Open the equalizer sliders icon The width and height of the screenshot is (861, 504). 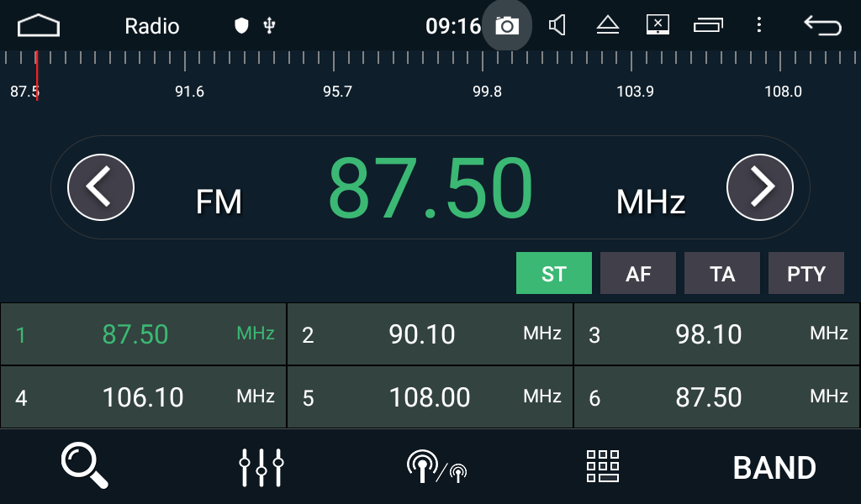[x=261, y=467]
